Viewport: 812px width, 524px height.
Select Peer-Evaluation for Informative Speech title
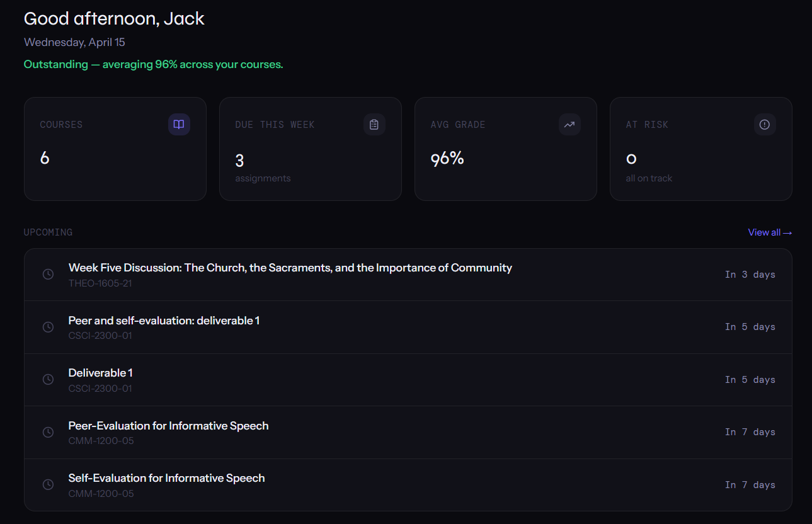[x=168, y=426]
